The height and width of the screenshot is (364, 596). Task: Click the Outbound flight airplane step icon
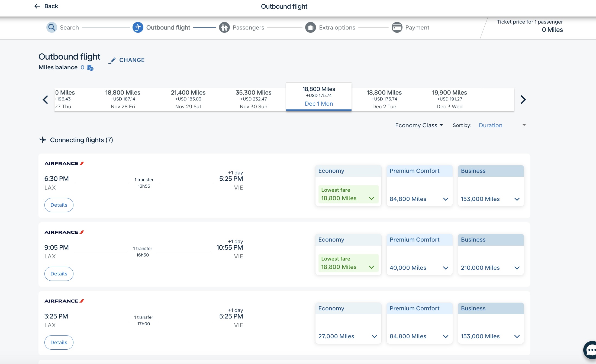(x=138, y=27)
